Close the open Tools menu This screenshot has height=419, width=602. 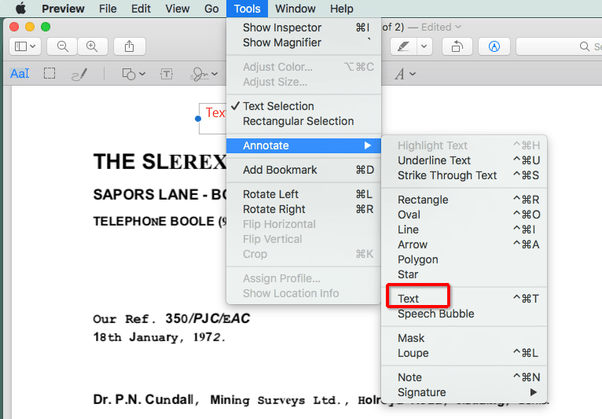[247, 8]
